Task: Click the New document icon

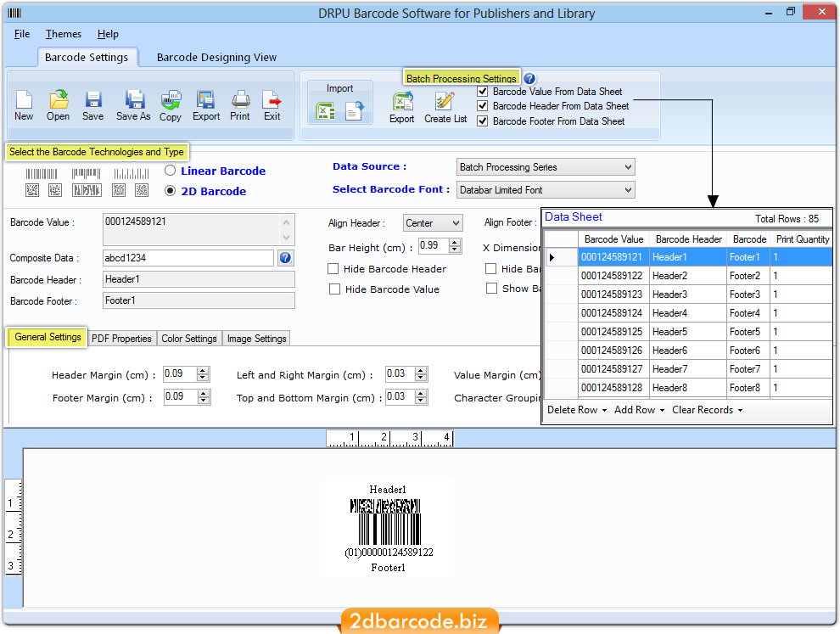Action: click(24, 99)
